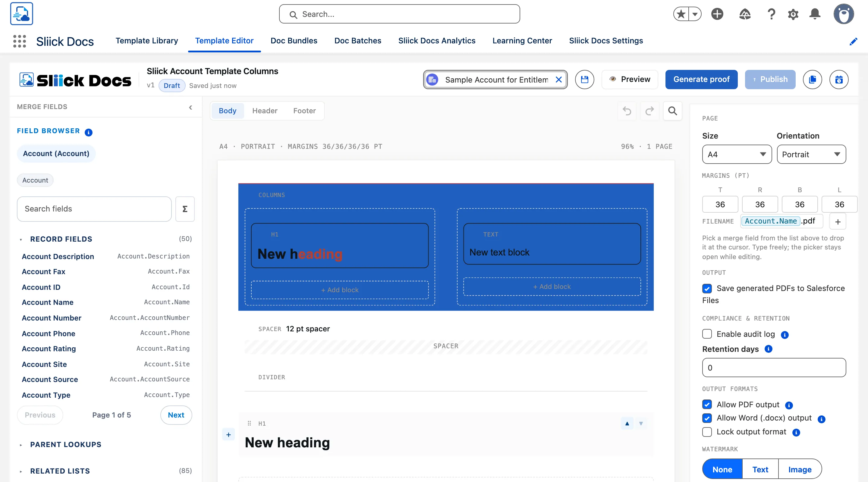
Task: Click the sigma formula button
Action: (185, 209)
